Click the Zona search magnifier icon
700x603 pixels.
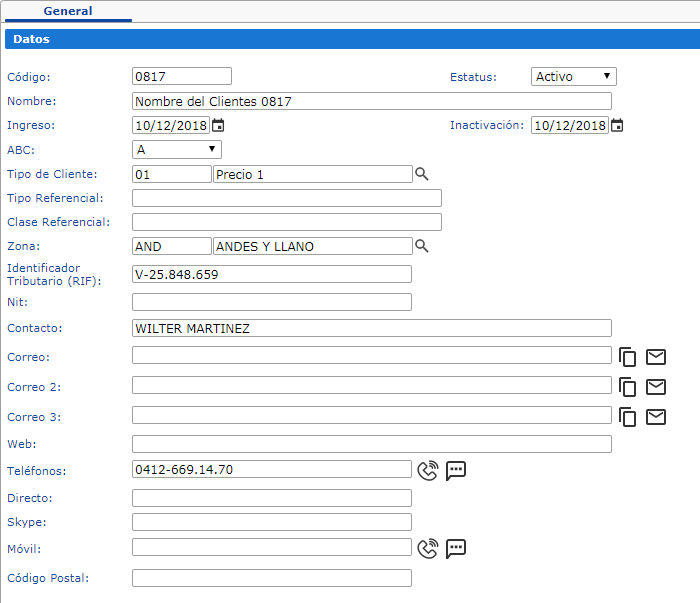click(x=422, y=246)
